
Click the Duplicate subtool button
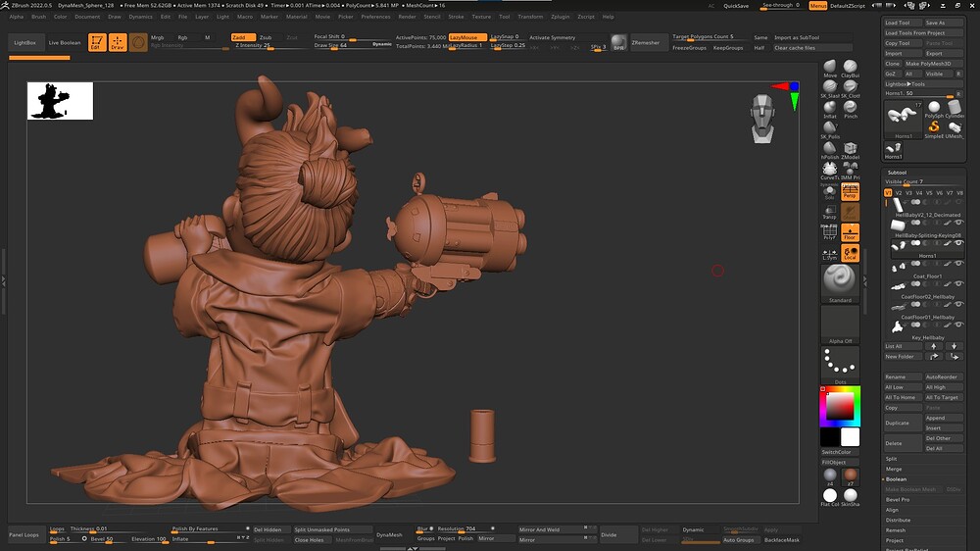pos(903,423)
